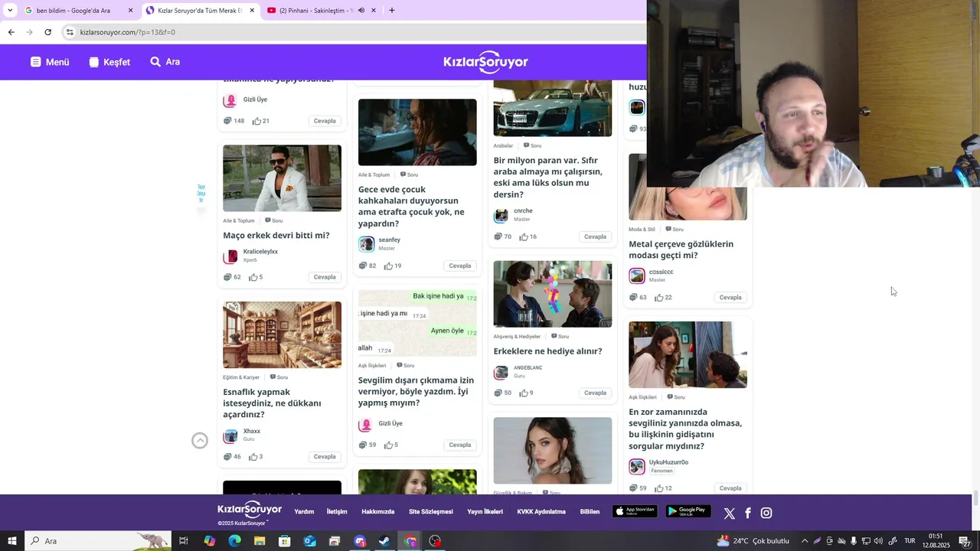Open the X (Twitter) social icon
The width and height of the screenshot is (980, 551).
coord(729,514)
